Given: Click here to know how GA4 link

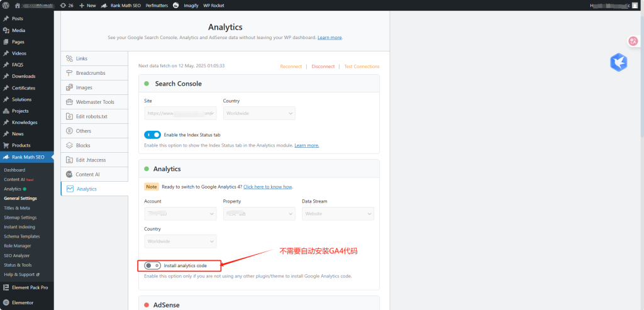Looking at the screenshot, I should 268,187.
